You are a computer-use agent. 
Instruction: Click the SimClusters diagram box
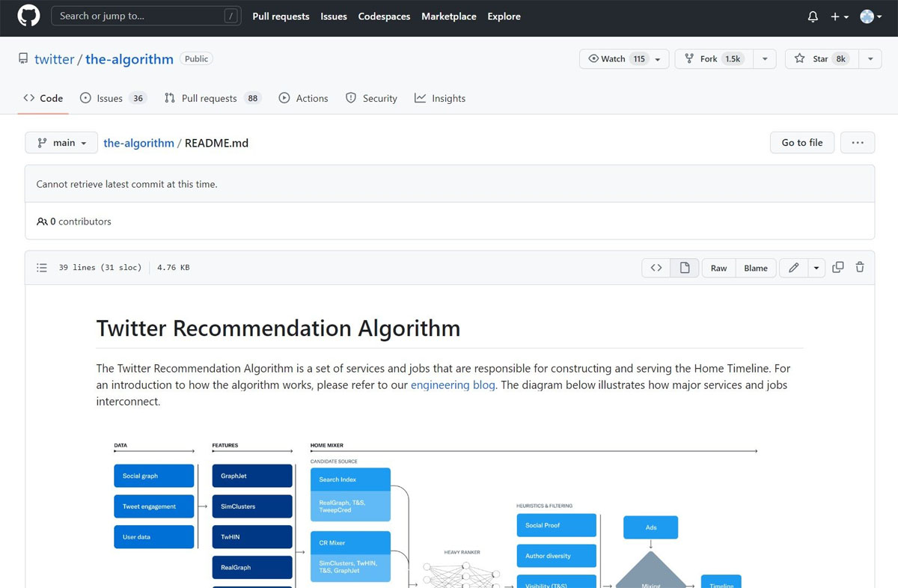[x=252, y=506]
